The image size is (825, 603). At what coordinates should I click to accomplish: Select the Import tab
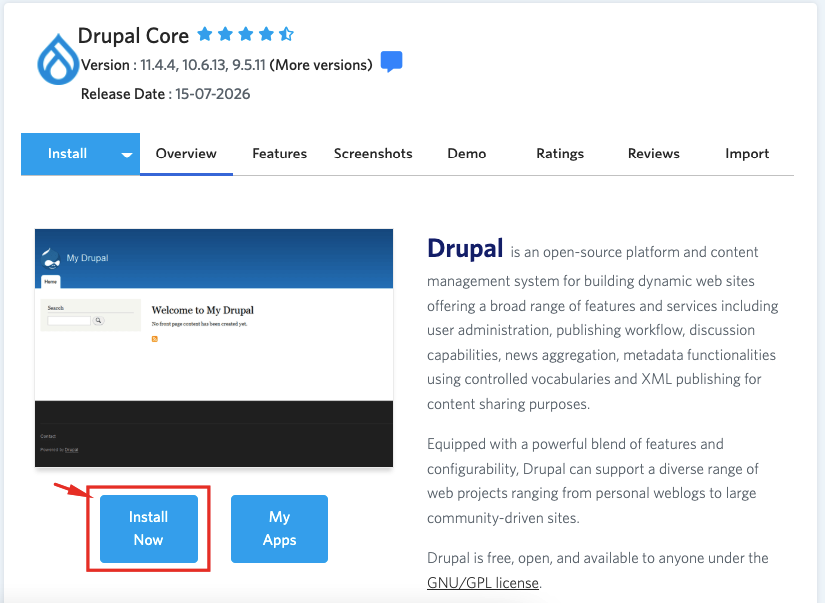747,154
